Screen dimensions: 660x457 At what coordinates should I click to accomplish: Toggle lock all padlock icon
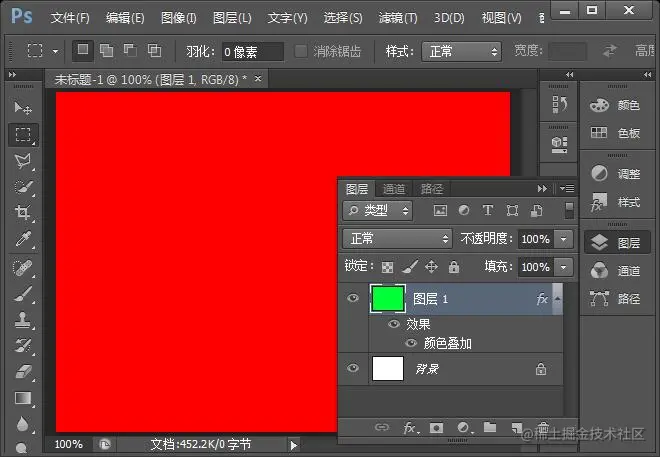(x=454, y=267)
